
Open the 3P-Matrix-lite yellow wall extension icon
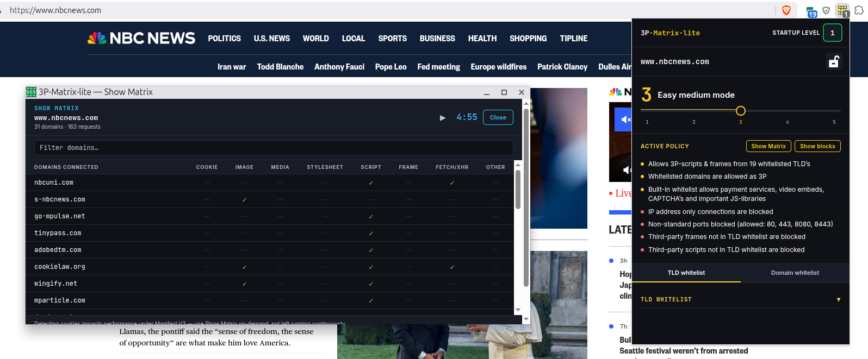click(842, 10)
